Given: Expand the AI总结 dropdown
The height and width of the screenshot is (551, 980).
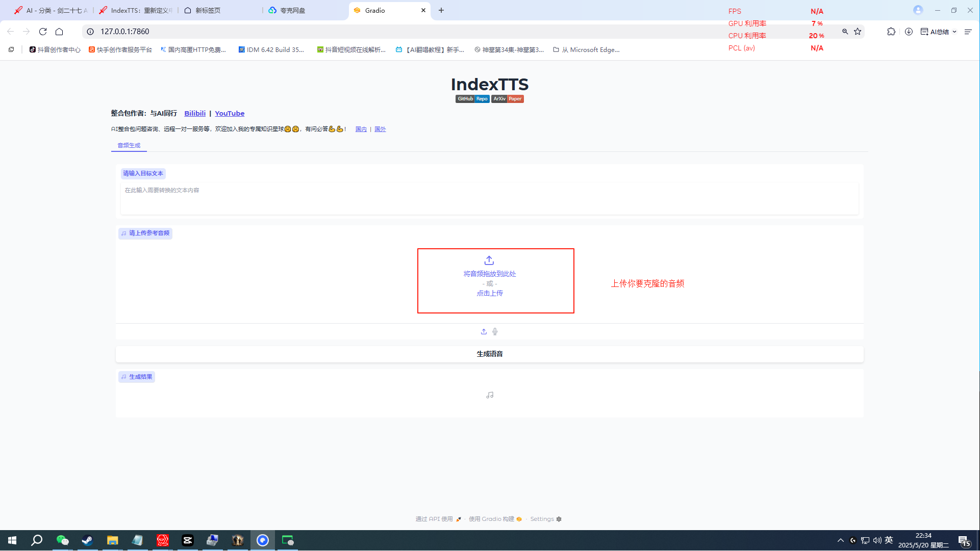Looking at the screenshot, I should point(939,32).
